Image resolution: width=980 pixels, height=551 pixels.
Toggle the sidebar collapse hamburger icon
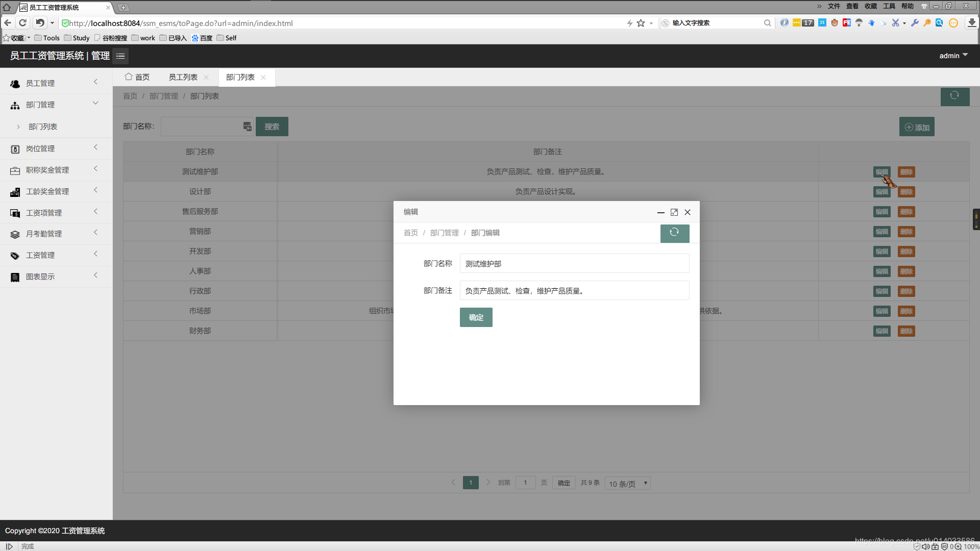click(120, 56)
